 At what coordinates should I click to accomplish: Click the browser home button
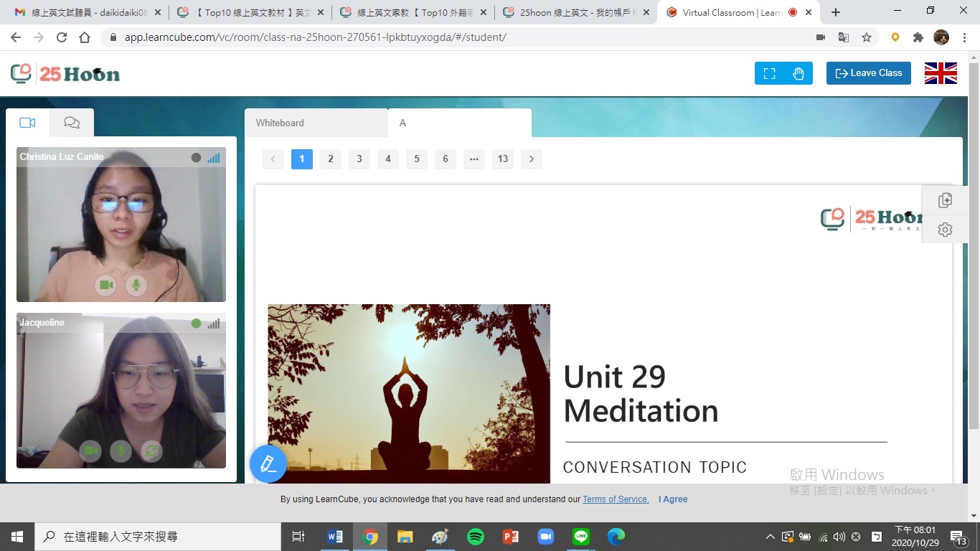85,37
